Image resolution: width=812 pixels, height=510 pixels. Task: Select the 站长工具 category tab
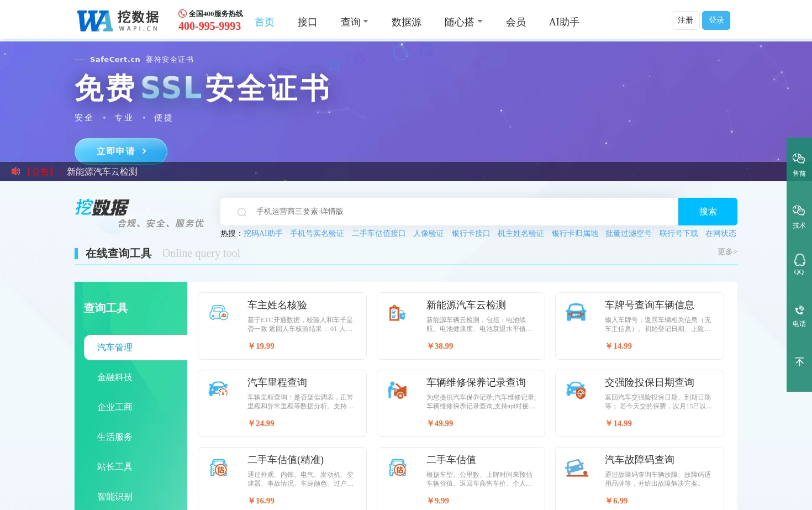(115, 467)
